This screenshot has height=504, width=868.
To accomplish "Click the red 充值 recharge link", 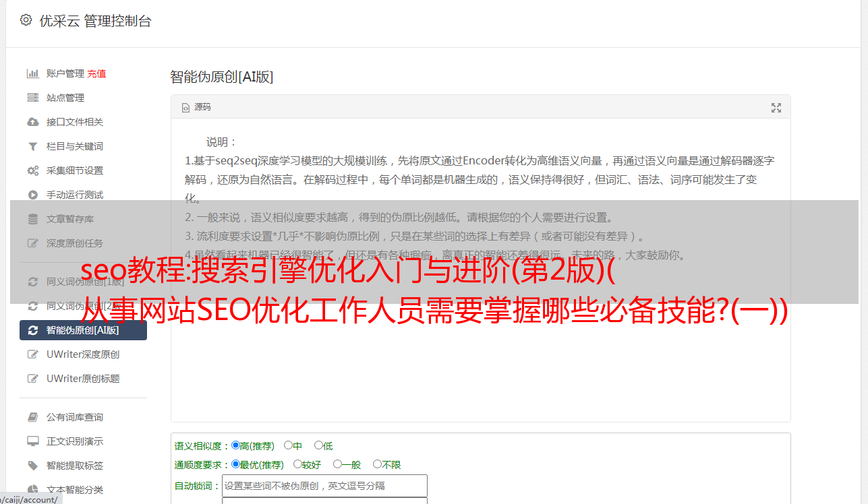I will click(96, 73).
